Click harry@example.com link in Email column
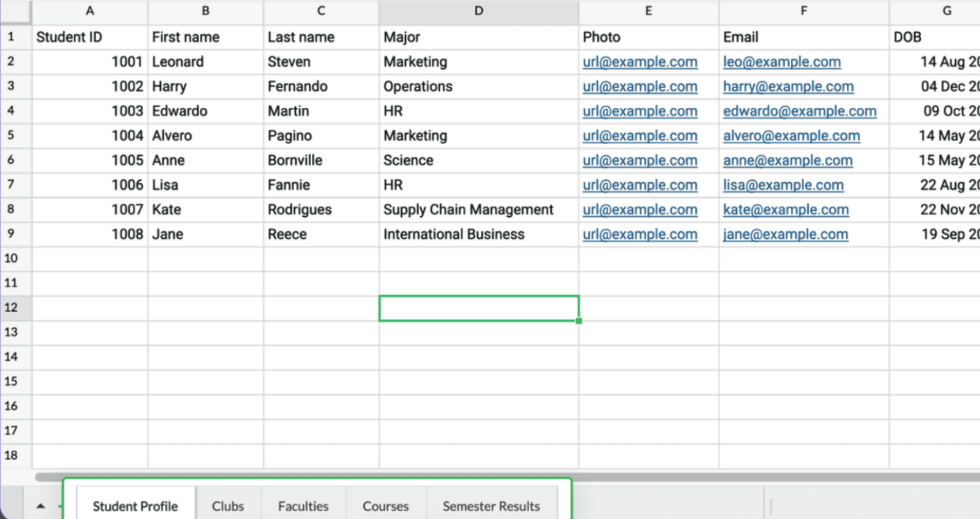The image size is (980, 519). (789, 86)
